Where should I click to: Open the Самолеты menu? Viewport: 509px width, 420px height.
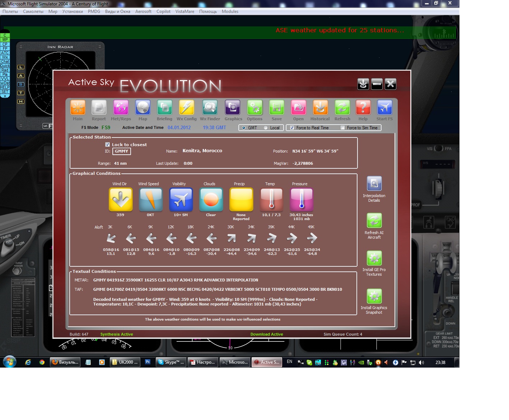pos(33,11)
